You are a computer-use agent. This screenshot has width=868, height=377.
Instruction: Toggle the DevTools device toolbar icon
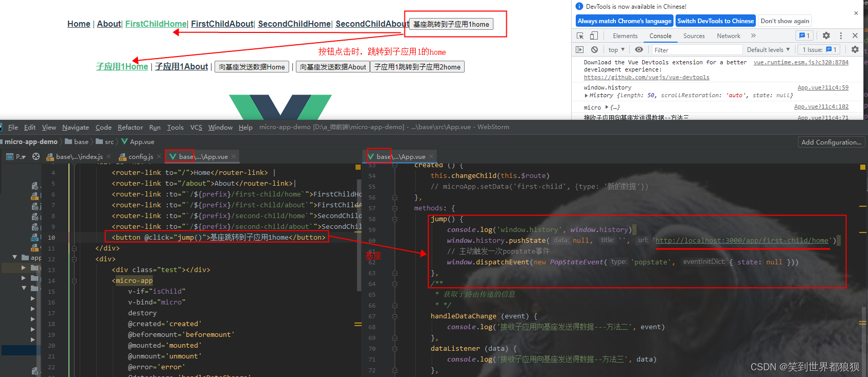[x=594, y=35]
